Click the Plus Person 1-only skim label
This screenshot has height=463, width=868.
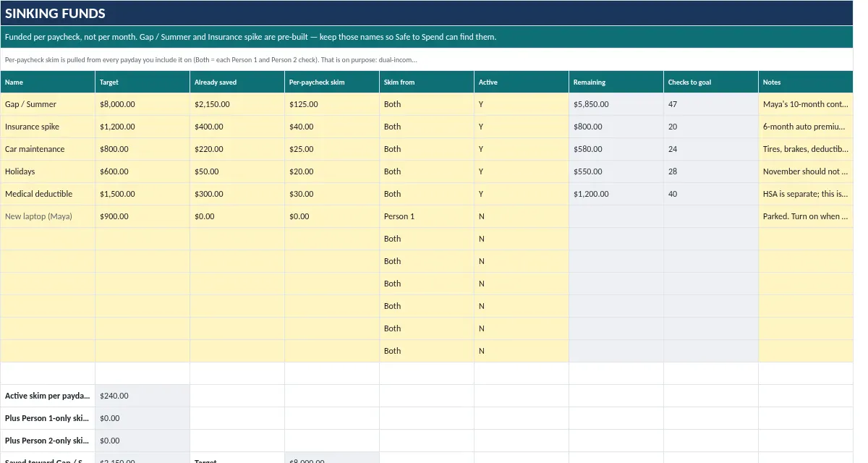48,418
